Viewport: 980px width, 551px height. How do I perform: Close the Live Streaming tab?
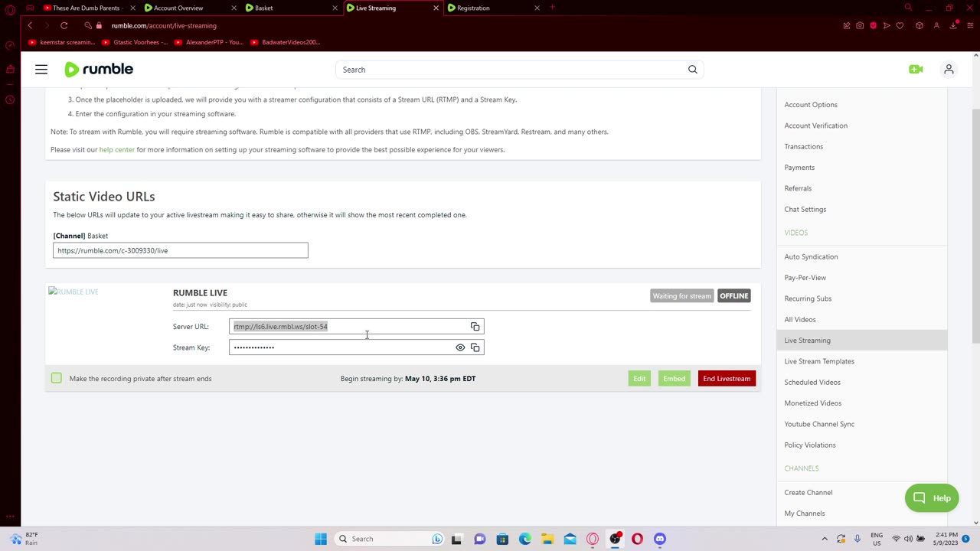pos(436,8)
